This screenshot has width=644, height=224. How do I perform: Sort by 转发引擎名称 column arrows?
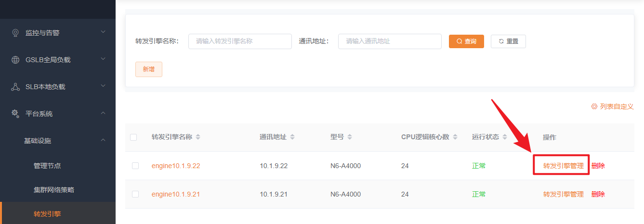pos(198,137)
